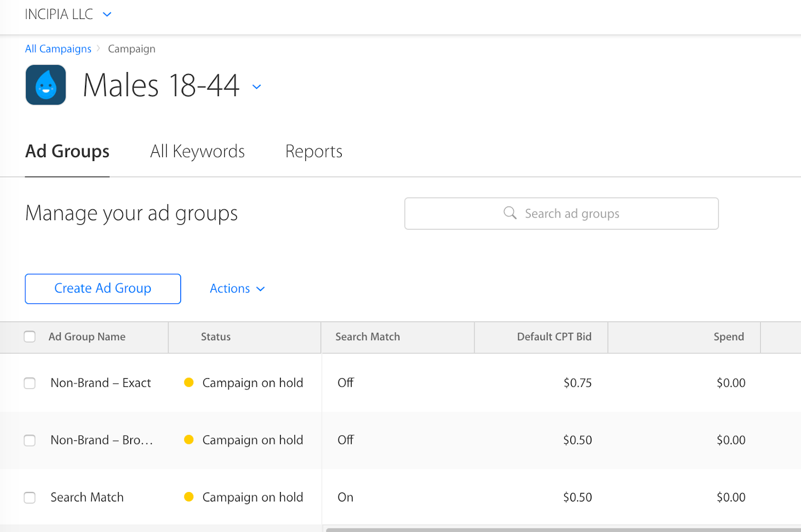801x532 pixels.
Task: Open the INCIPIA LLC account dropdown
Action: point(107,15)
